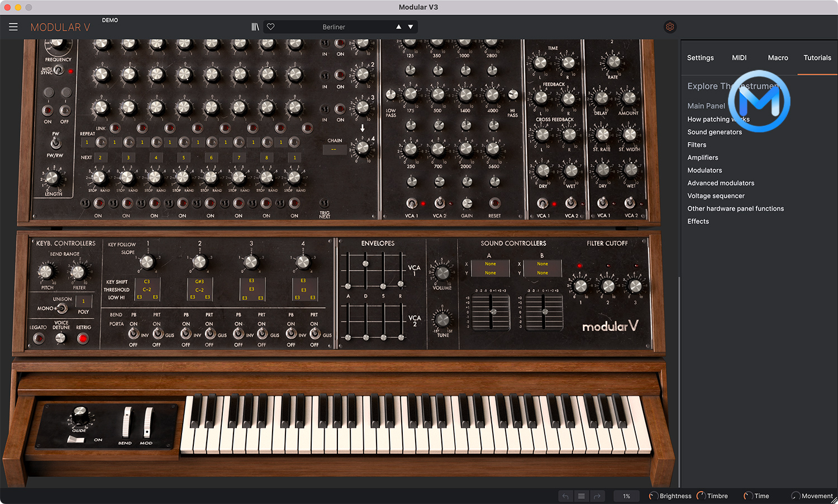838x504 pixels.
Task: Toggle filter bank VCA 1 switch
Action: [x=411, y=203]
